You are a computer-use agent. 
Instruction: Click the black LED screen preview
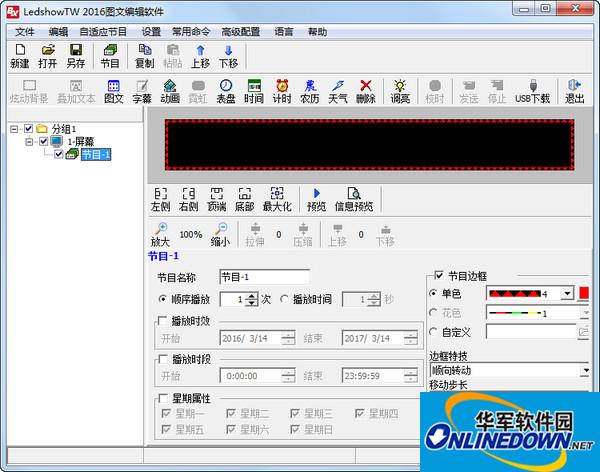coord(370,145)
